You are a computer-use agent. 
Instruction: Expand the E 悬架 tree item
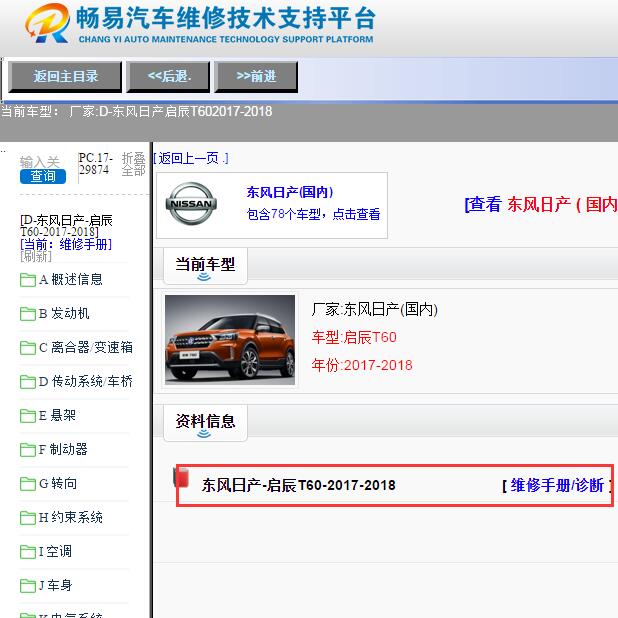(57, 415)
